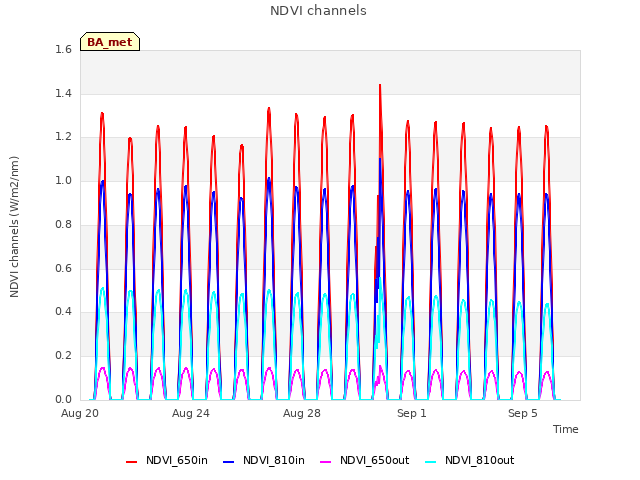Click the 1.6 y-axis tick label
640x480 pixels.
63,49
